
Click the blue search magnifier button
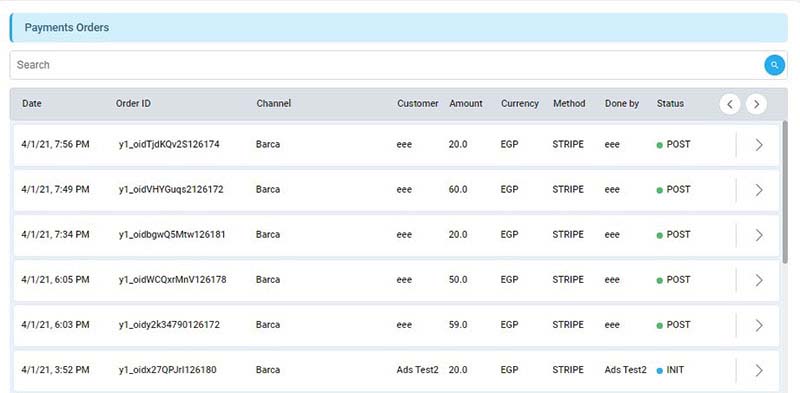click(x=774, y=65)
